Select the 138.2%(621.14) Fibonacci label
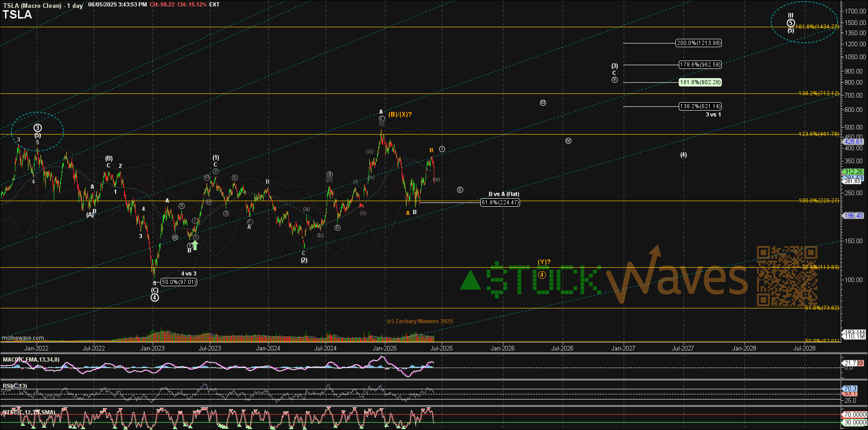This screenshot has width=868, height=430. coord(700,106)
